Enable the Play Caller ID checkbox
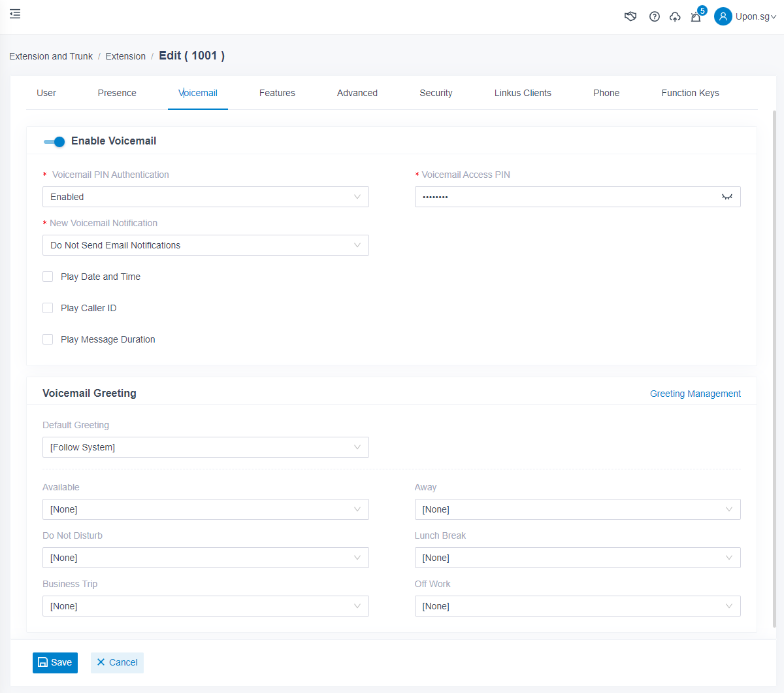The image size is (784, 693). 48,308
